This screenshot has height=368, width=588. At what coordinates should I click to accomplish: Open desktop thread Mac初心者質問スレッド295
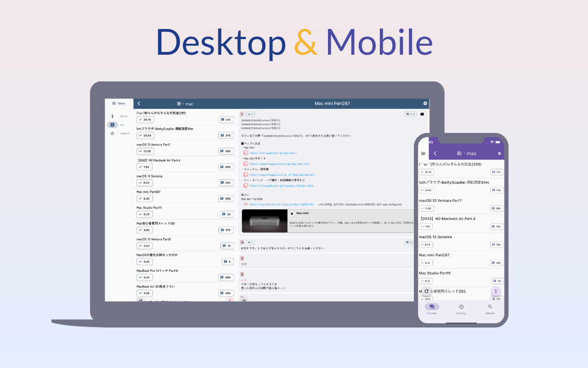click(156, 223)
